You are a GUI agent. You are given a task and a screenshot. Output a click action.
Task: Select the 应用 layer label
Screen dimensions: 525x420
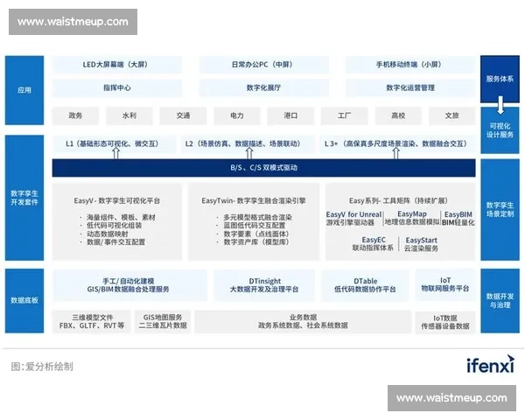coord(24,90)
